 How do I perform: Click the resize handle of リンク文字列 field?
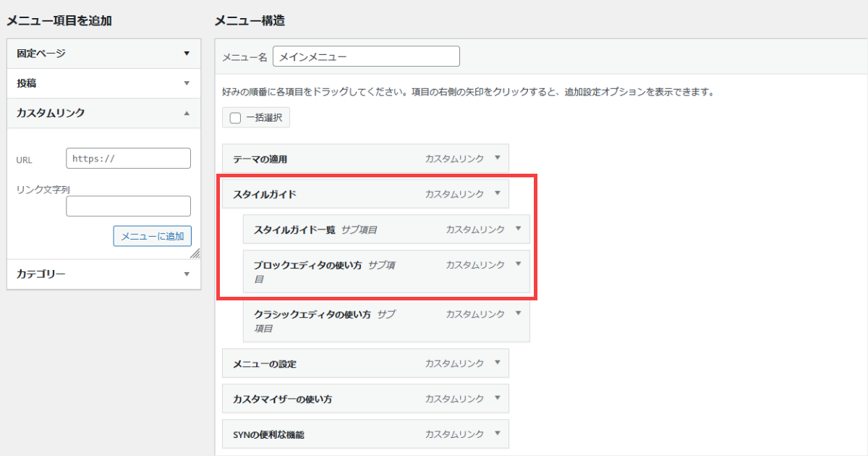(x=195, y=254)
